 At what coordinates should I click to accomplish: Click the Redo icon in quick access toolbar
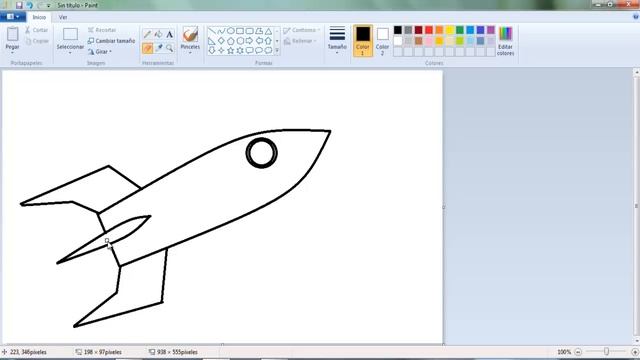coord(40,5)
